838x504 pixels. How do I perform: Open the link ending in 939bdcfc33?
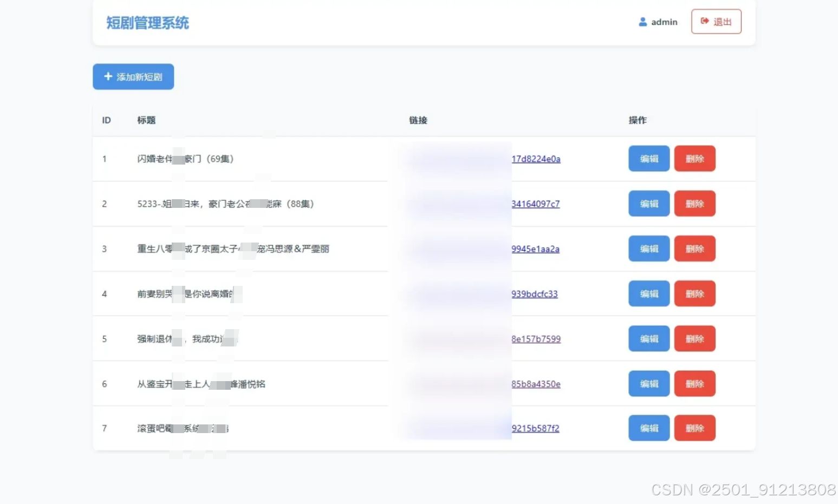pyautogui.click(x=534, y=293)
